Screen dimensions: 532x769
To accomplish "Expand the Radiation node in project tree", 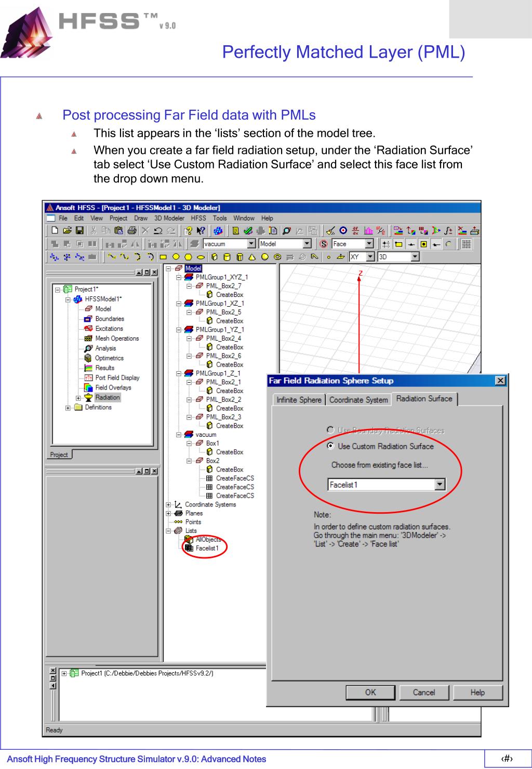I will pos(78,398).
